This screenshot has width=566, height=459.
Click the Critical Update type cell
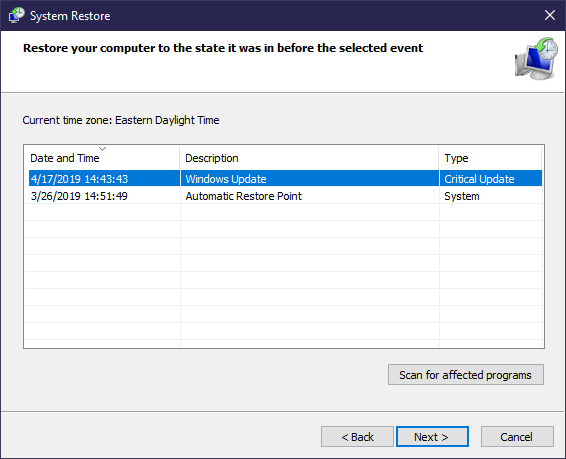pos(479,179)
